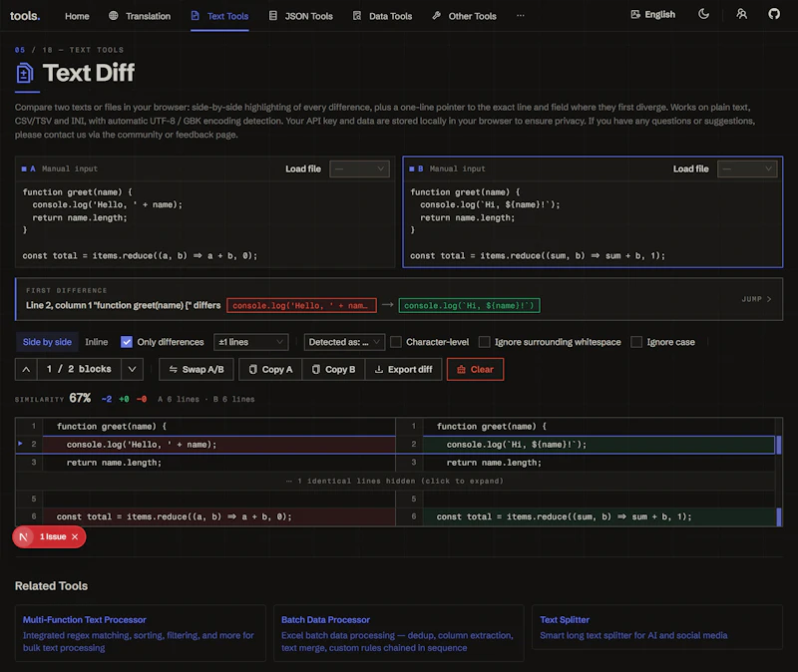
Task: Open the more menu ellipsis
Action: pyautogui.click(x=520, y=16)
